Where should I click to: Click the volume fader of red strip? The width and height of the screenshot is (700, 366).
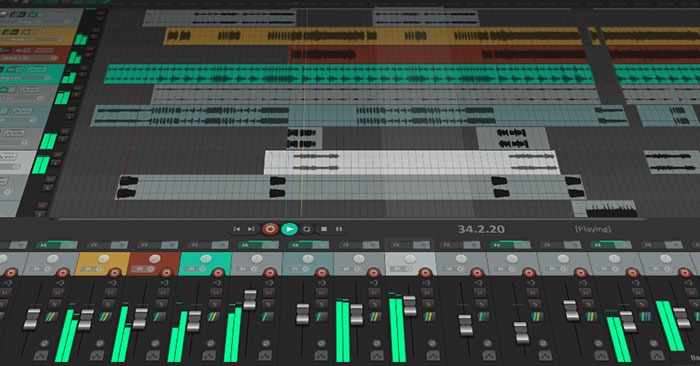141,319
